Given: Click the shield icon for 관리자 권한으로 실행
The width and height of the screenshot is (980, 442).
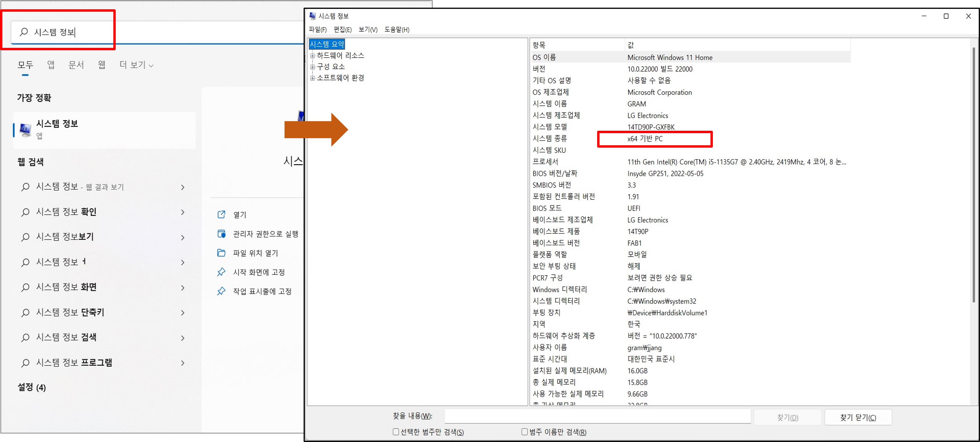Looking at the screenshot, I should 222,234.
